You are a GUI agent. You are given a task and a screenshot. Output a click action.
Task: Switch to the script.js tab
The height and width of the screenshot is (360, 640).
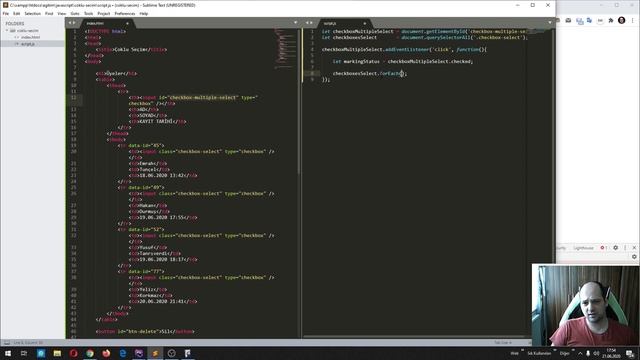click(330, 23)
